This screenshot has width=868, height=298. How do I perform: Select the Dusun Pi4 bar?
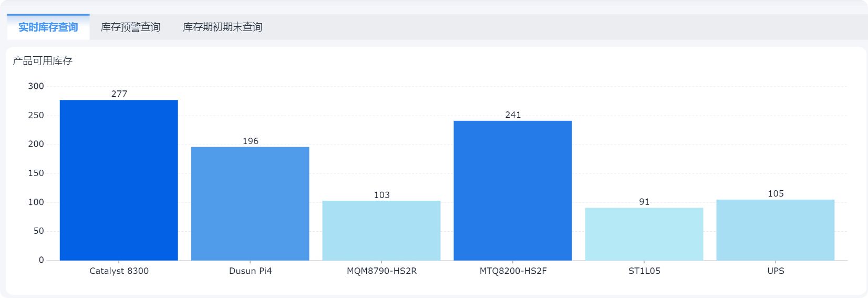[250, 203]
